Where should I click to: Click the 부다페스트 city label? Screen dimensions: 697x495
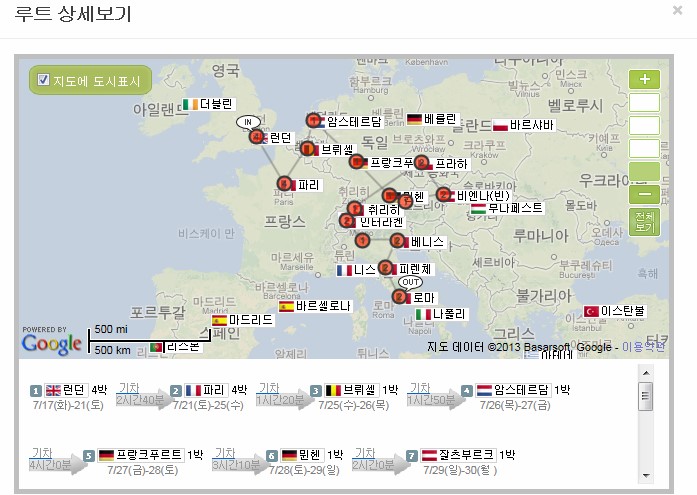508,208
